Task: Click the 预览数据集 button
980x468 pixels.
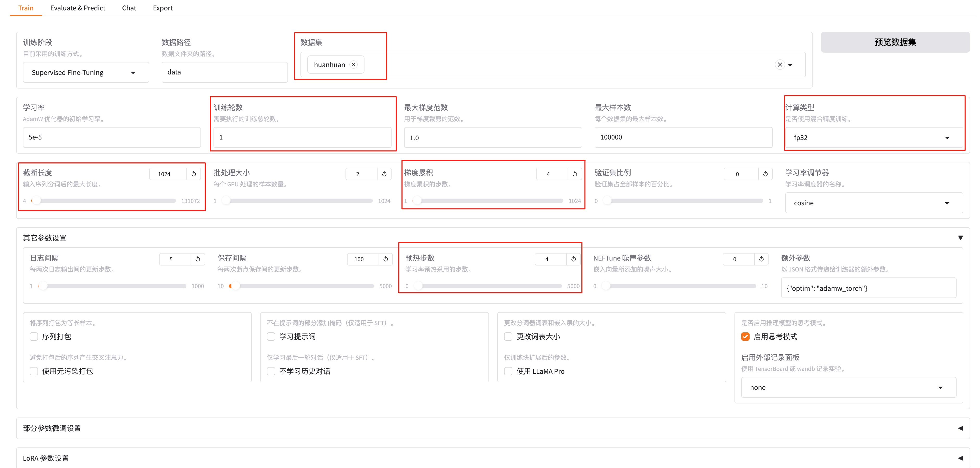Action: point(895,42)
